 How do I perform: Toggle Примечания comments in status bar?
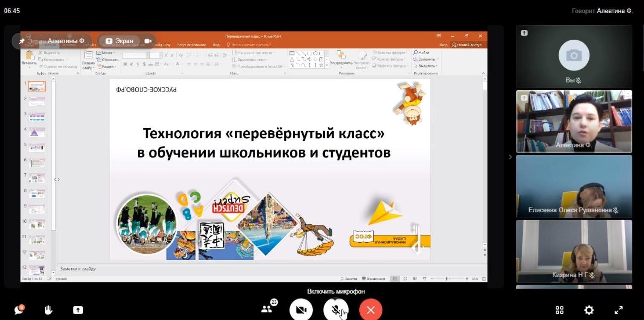pos(373,279)
